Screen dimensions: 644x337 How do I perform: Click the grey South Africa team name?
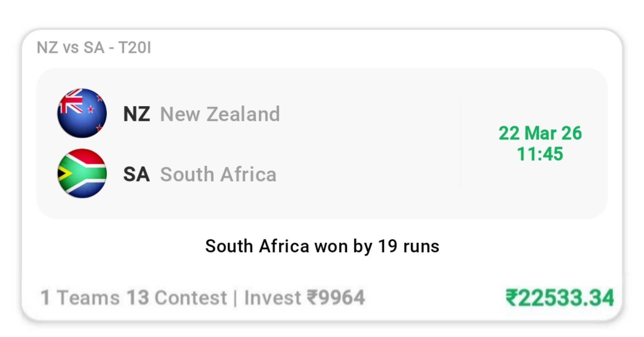[x=218, y=174]
